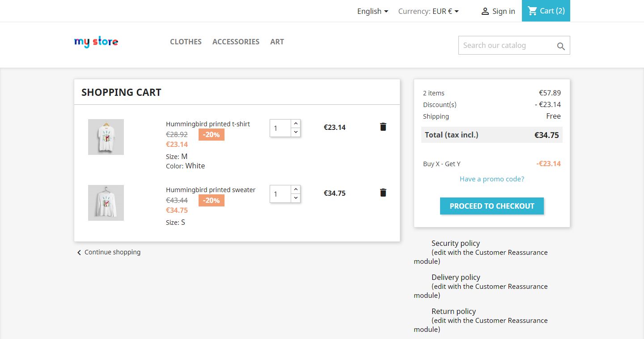The image size is (644, 339).
Task: Open the English language dropdown
Action: pos(373,11)
